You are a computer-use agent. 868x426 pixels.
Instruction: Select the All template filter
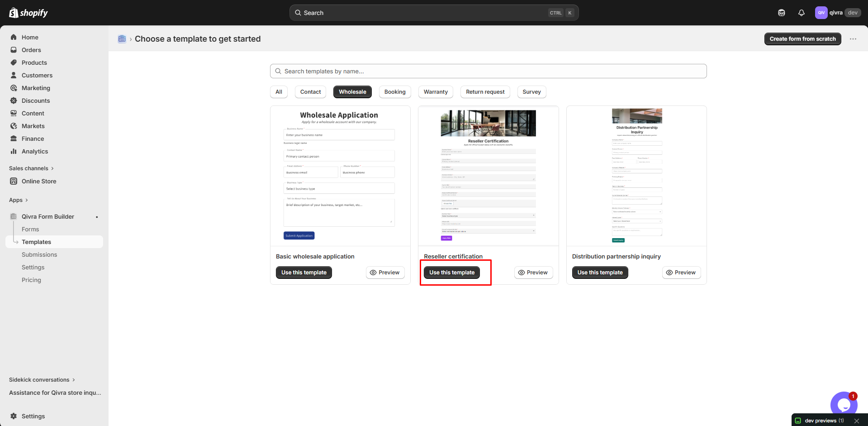point(279,92)
